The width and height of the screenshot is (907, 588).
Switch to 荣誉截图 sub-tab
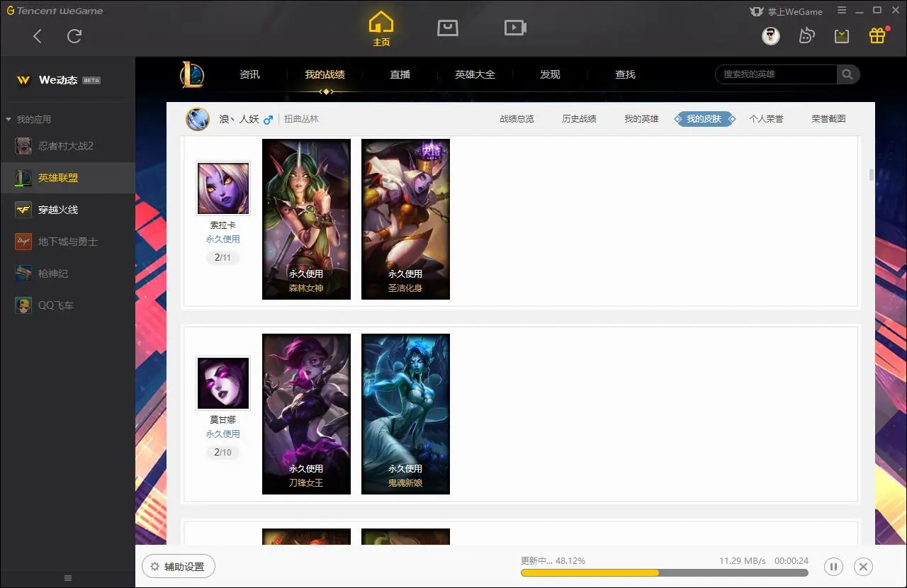(828, 119)
